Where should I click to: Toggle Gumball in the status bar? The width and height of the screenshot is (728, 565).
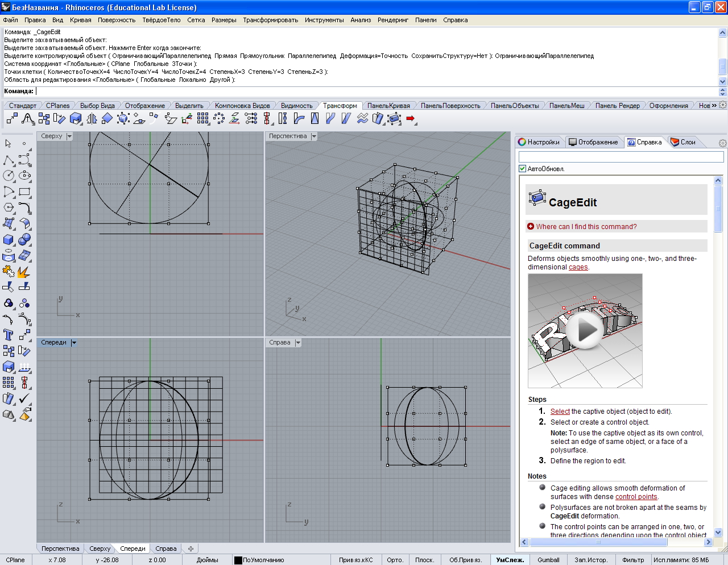point(548,560)
